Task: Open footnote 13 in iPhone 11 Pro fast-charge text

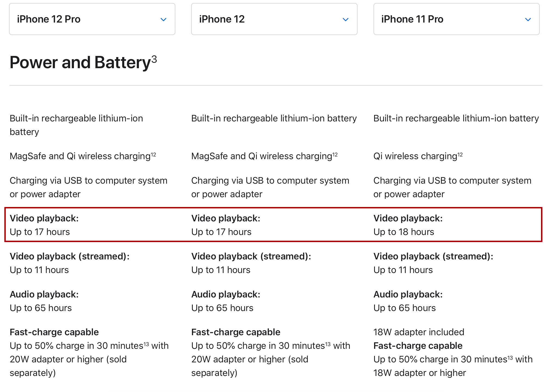Action: coord(510,358)
